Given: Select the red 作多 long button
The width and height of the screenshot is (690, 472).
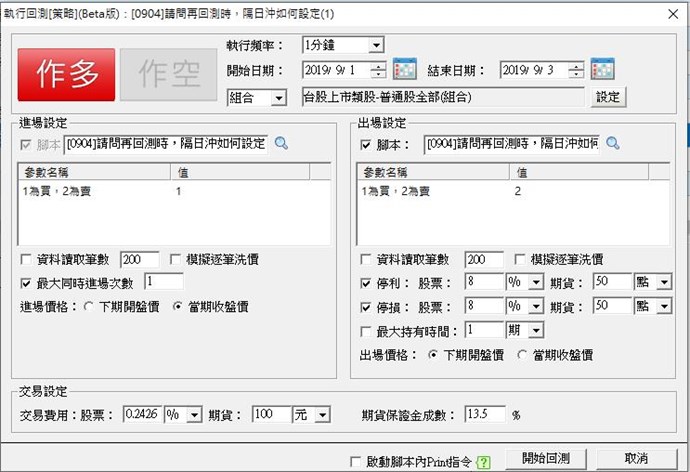Looking at the screenshot, I should tap(66, 74).
